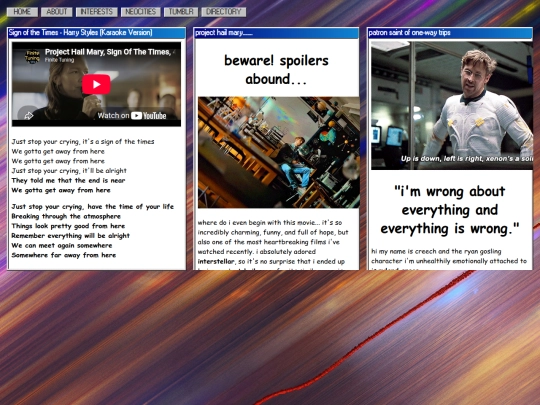Visit the TUMBLR nav button
Screen dimensions: 540x405
coord(181,12)
